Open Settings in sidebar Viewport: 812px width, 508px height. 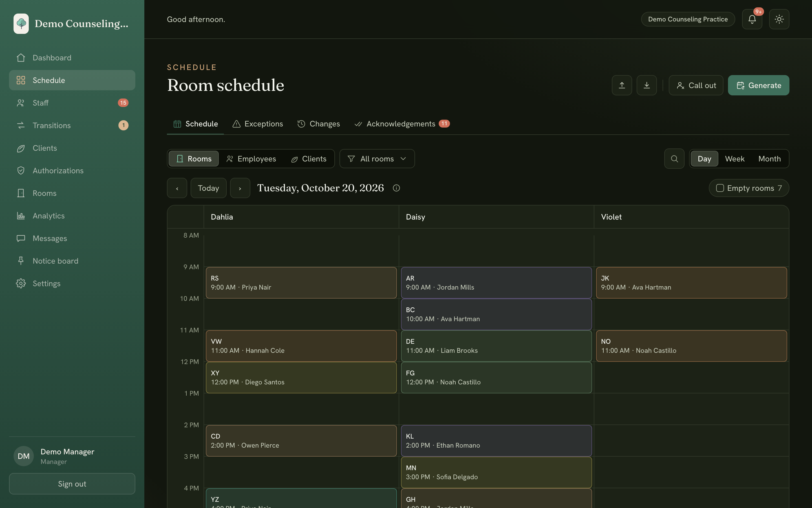click(72, 284)
